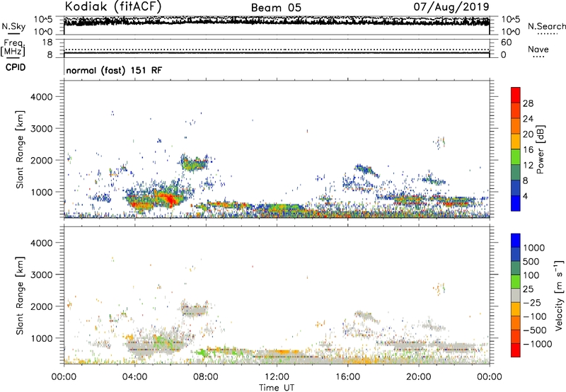This screenshot has height=392, width=566.
Task: Click the Velocity colorbar label '500'
Action: pyautogui.click(x=531, y=261)
